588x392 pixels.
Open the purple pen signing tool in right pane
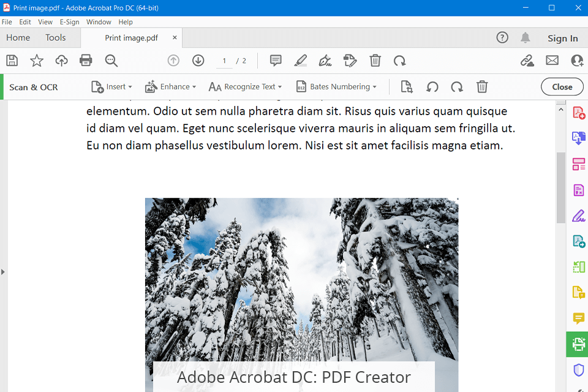coord(579,216)
